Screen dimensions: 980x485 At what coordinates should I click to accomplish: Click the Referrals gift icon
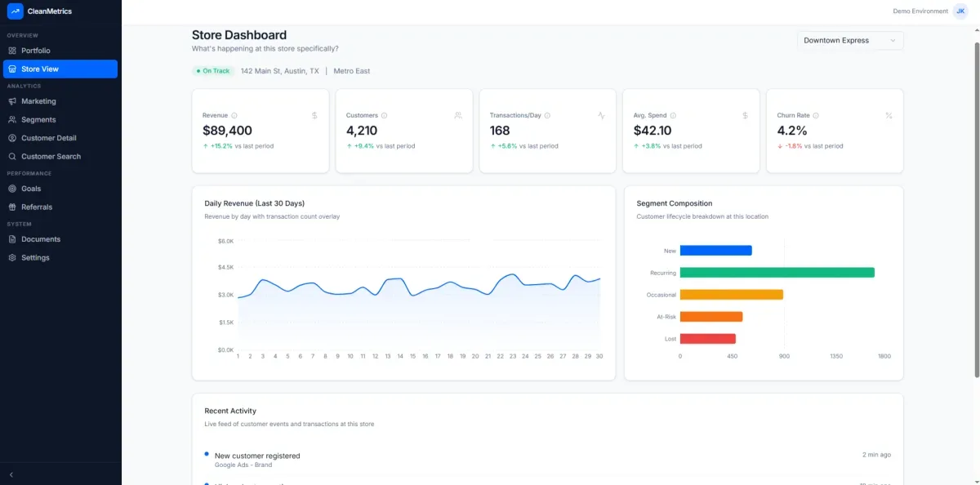(15, 207)
